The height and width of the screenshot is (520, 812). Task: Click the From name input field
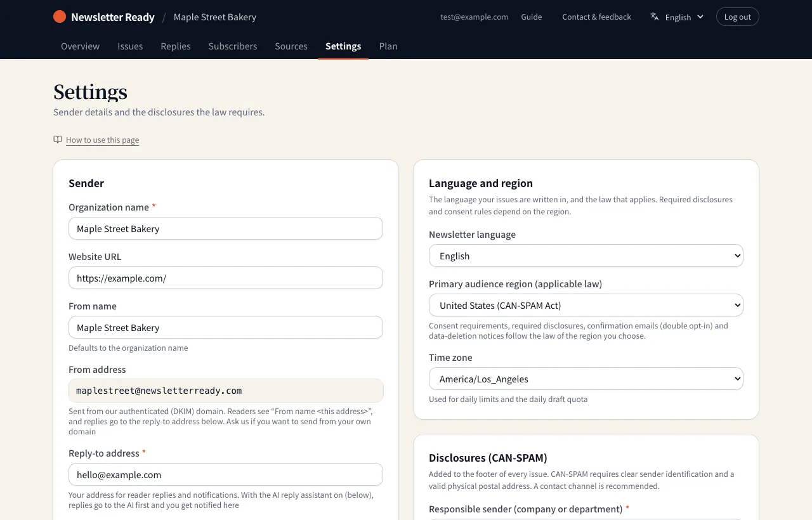coord(226,327)
